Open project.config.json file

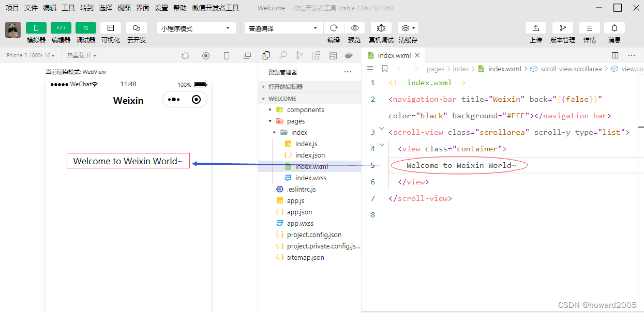coord(309,234)
